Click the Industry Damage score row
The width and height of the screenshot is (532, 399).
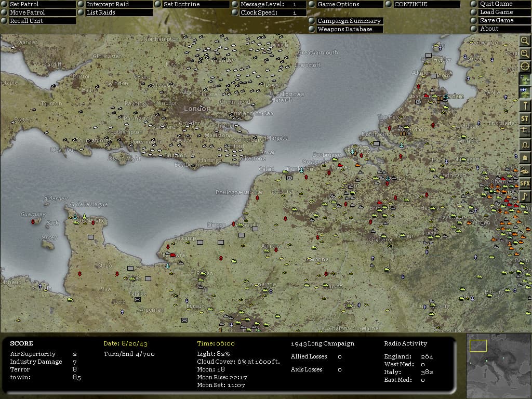[x=44, y=362]
